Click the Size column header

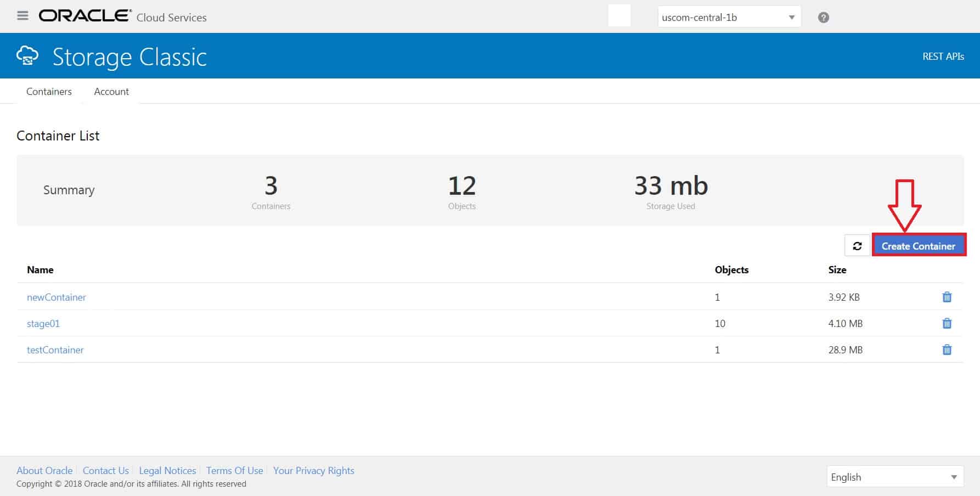click(837, 269)
